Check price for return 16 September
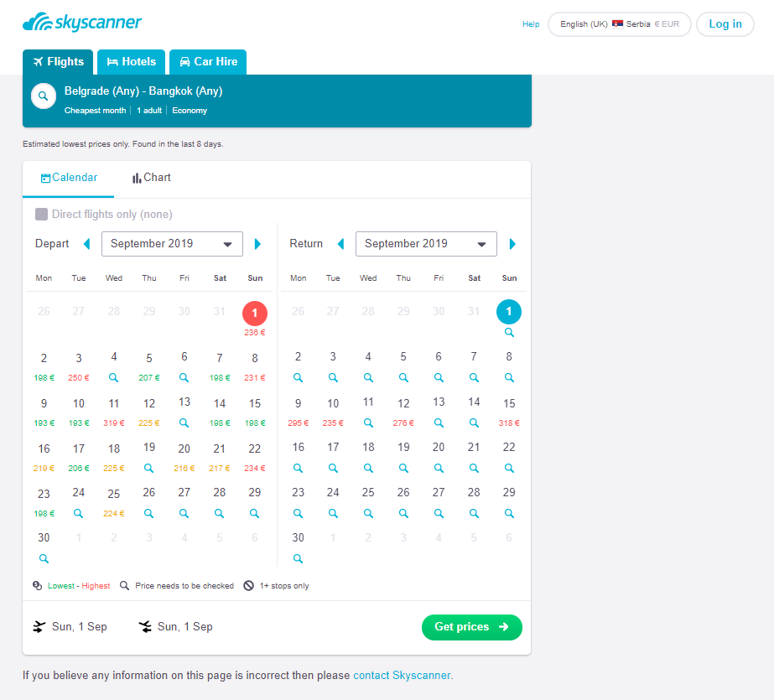The width and height of the screenshot is (774, 700). [299, 468]
